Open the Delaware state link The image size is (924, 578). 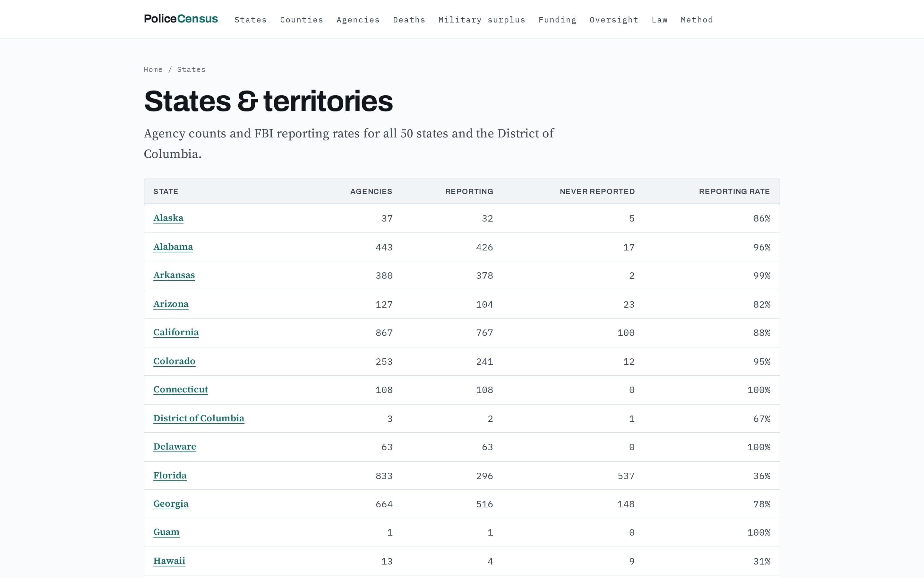[x=175, y=447]
